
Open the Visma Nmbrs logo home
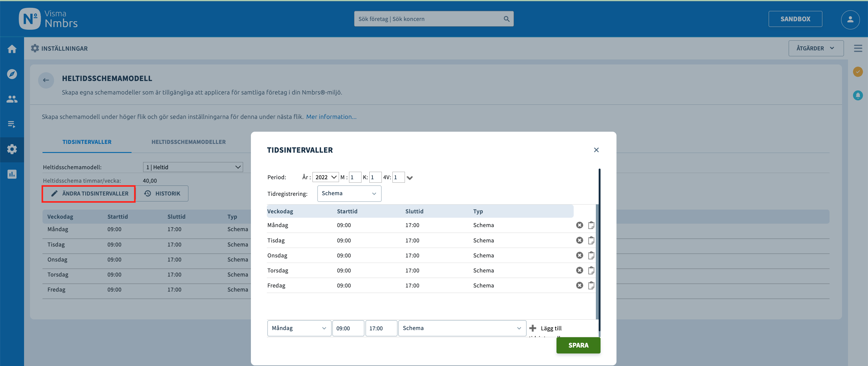tap(48, 19)
